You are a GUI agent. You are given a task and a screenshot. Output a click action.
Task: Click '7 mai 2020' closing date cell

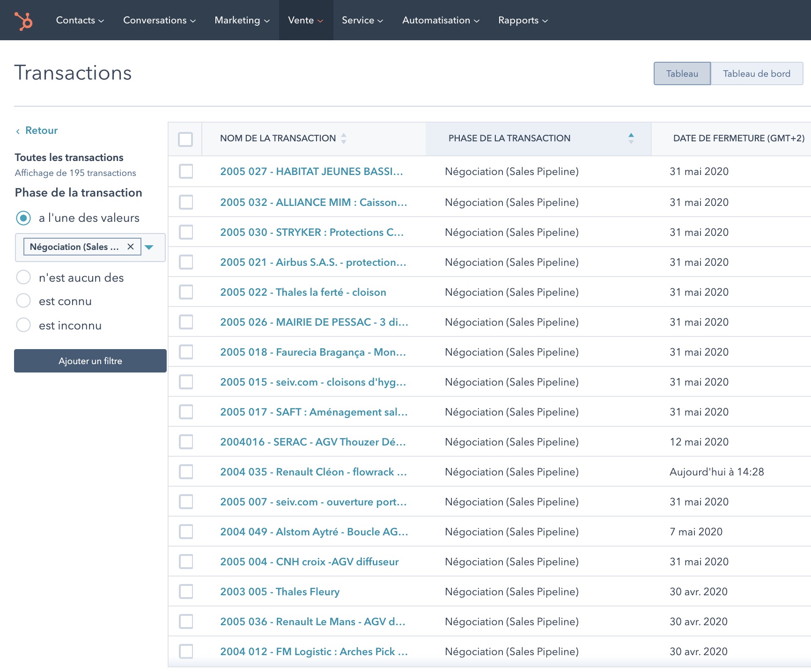(696, 532)
